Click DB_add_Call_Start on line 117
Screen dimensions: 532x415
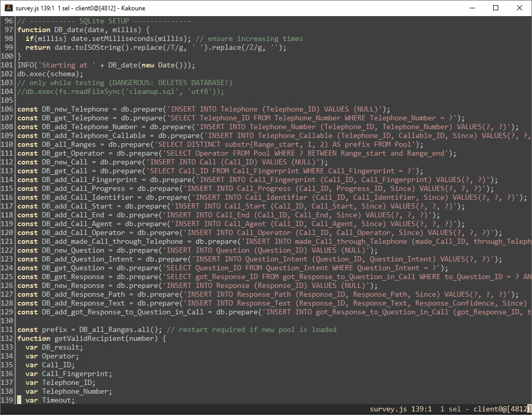coord(77,206)
